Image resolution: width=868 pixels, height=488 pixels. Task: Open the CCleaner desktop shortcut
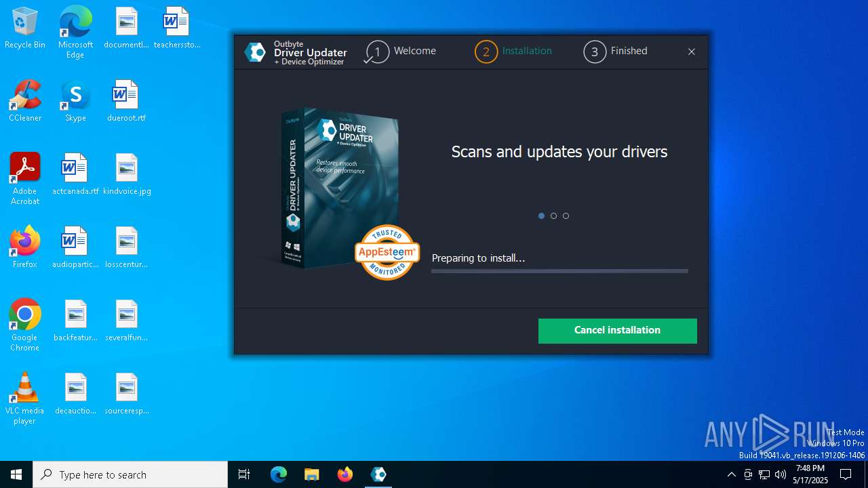(25, 102)
